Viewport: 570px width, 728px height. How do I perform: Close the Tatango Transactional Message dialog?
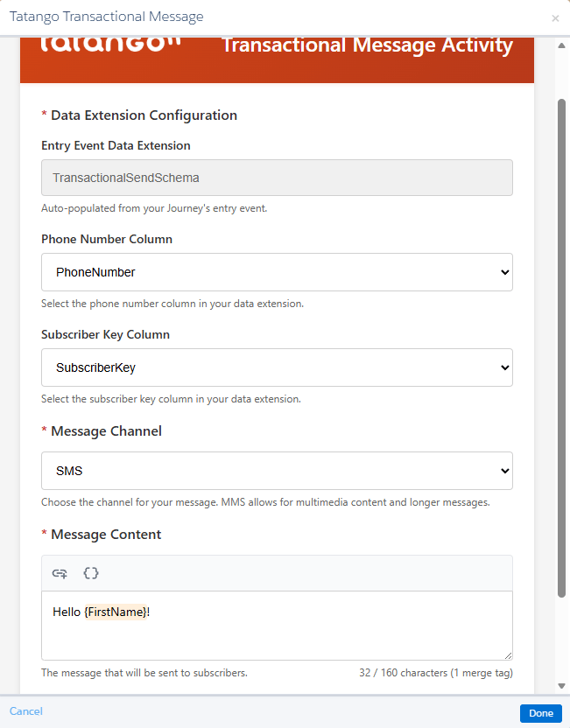[x=555, y=18]
